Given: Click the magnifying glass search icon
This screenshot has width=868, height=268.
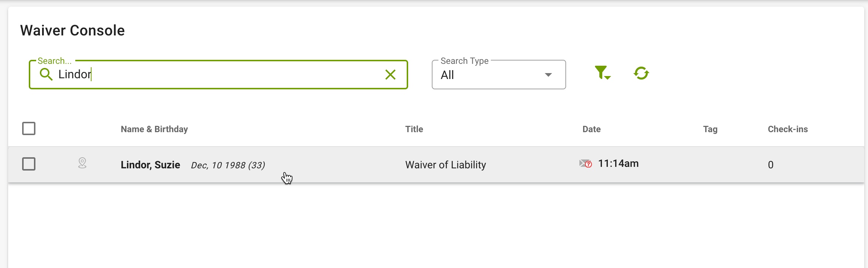Looking at the screenshot, I should point(46,74).
